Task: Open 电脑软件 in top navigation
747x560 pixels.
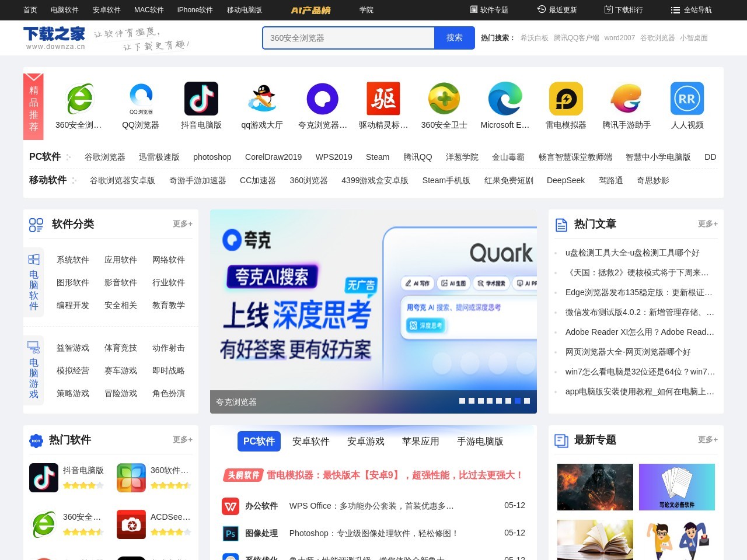Action: pyautogui.click(x=65, y=10)
